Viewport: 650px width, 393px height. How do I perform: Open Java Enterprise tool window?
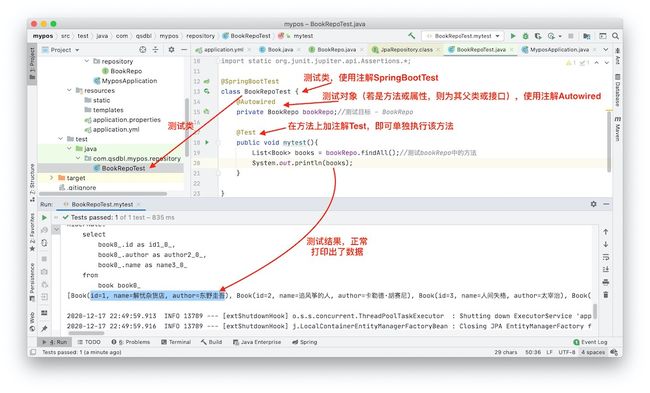pyautogui.click(x=257, y=342)
